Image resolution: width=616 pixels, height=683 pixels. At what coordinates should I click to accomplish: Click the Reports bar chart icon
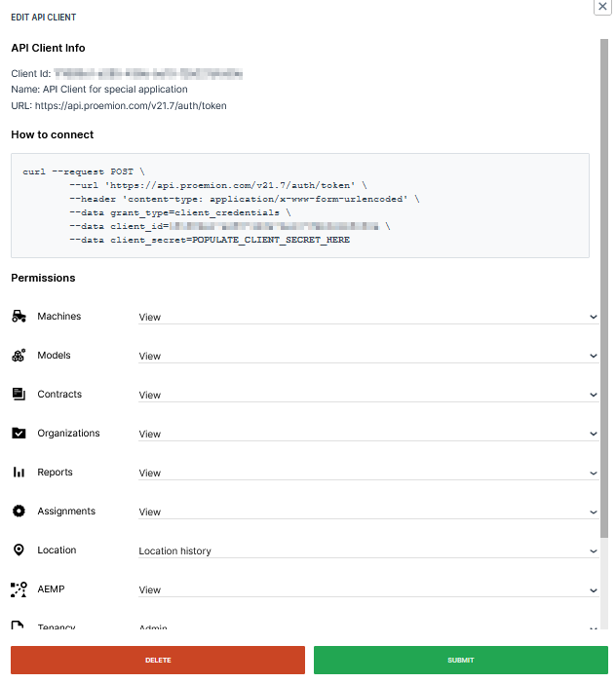(x=19, y=473)
